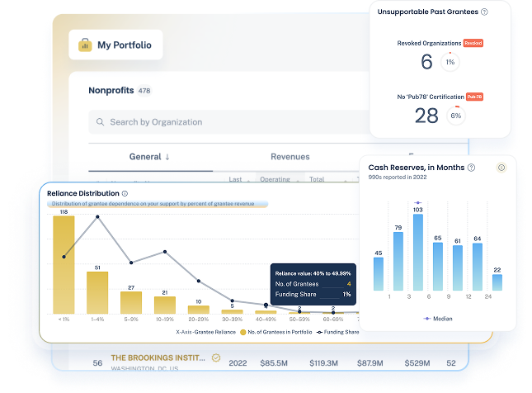Click the info icon at Cash Reserves card corner
The image size is (532, 393).
click(501, 168)
